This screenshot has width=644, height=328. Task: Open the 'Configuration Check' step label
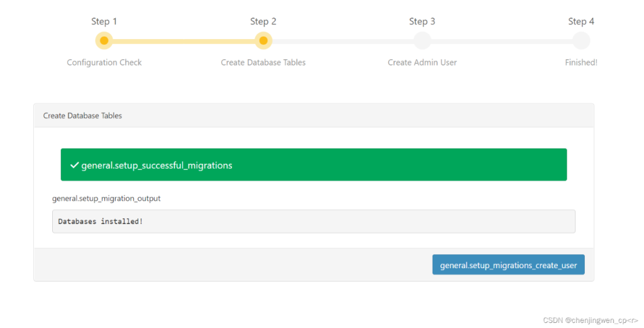click(104, 62)
